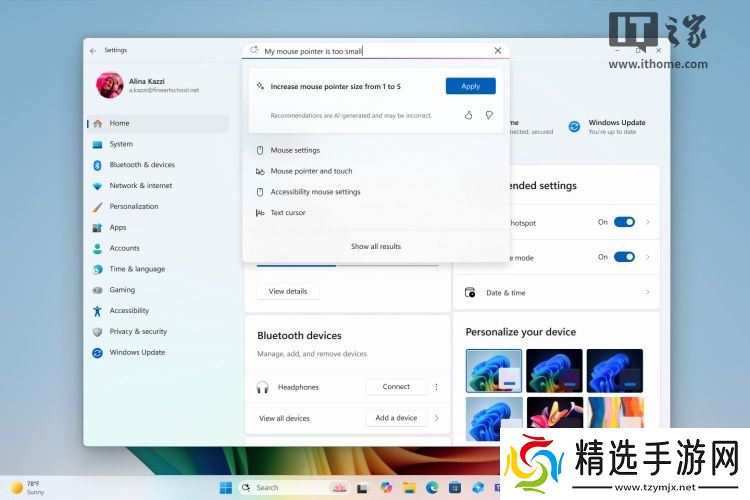Open the headphones more options menu

(436, 387)
